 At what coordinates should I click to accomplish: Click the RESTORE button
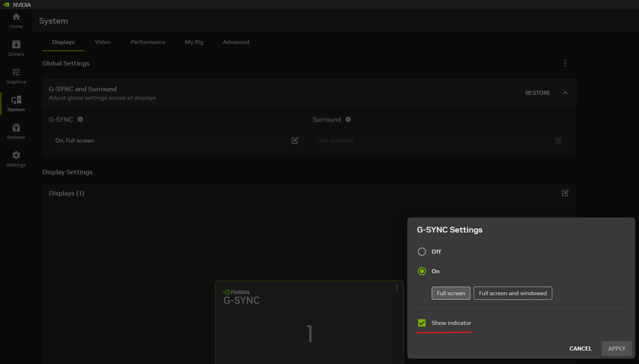coord(538,93)
